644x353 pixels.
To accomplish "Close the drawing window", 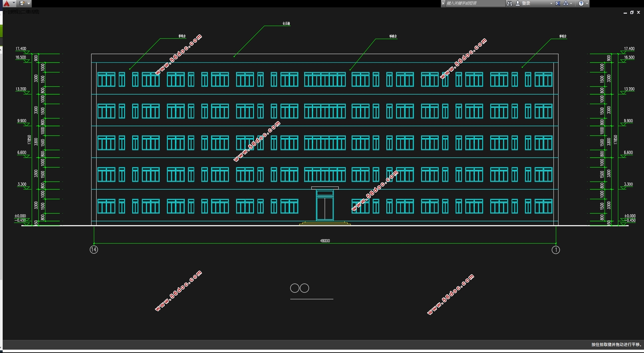I will pos(638,13).
